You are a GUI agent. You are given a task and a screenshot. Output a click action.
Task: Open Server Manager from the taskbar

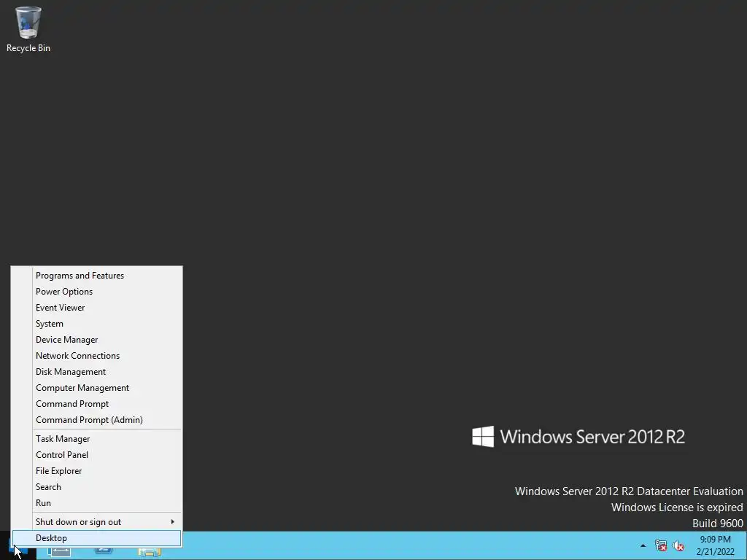(x=59, y=553)
